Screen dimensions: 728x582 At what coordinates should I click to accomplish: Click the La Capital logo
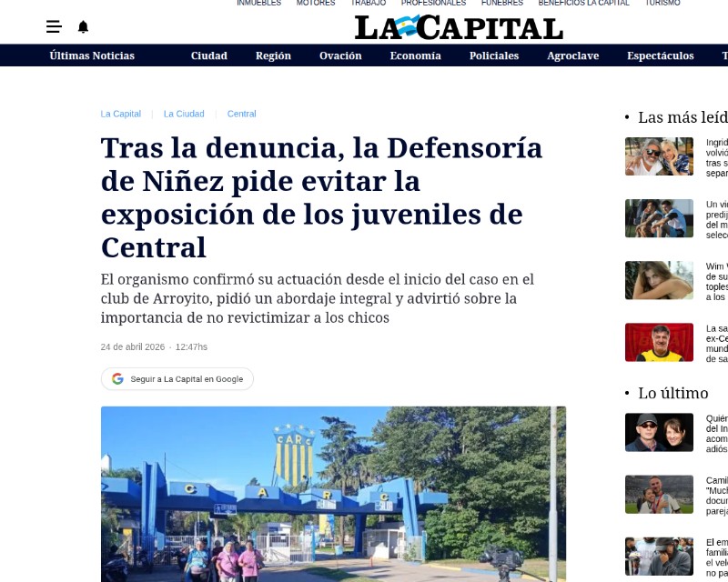pos(459,27)
